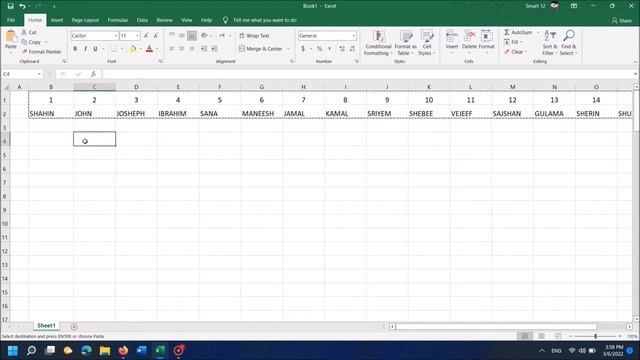Toggle Underline formatting

[95, 49]
